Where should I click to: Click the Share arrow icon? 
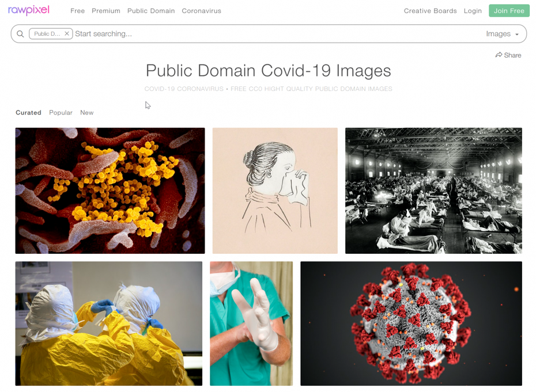click(x=499, y=55)
